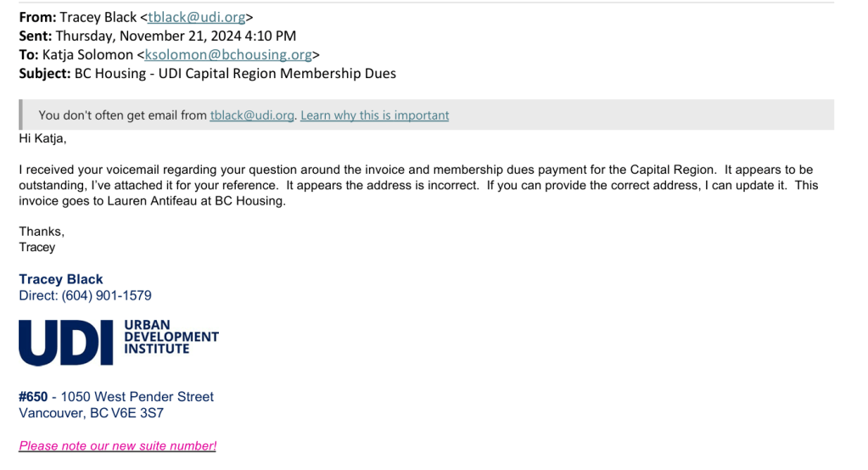Viewport: 868px width, 470px height.
Task: Click the Vancouver, BC V6E 3S7 line
Action: 91,413
